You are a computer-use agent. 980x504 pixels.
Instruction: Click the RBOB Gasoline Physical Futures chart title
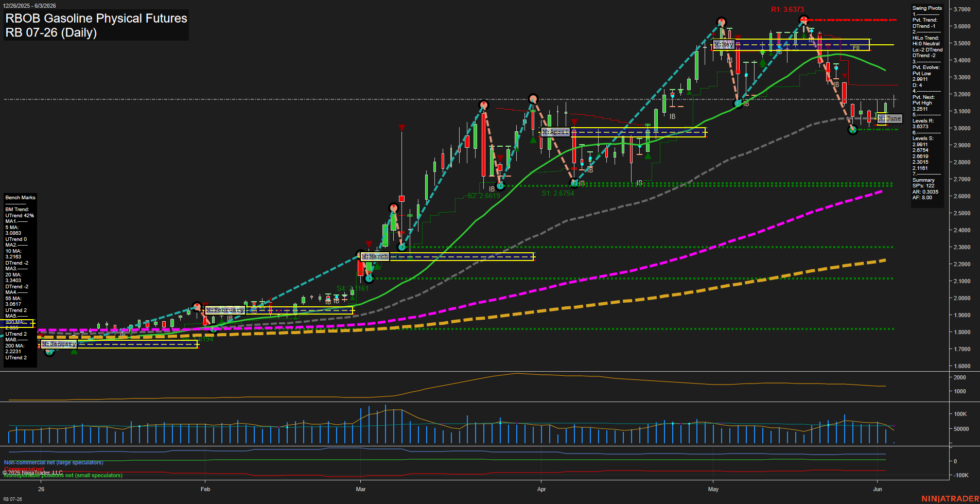coord(96,19)
